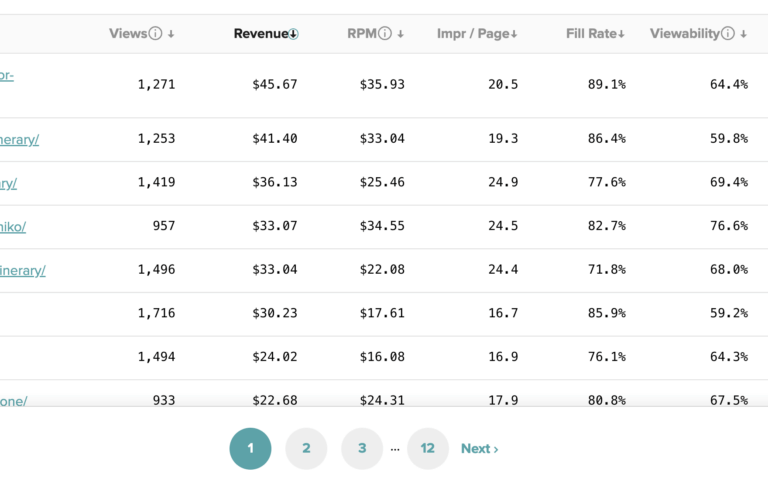Click the Fill Rate header label
The height and width of the screenshot is (481, 768).
591,33
